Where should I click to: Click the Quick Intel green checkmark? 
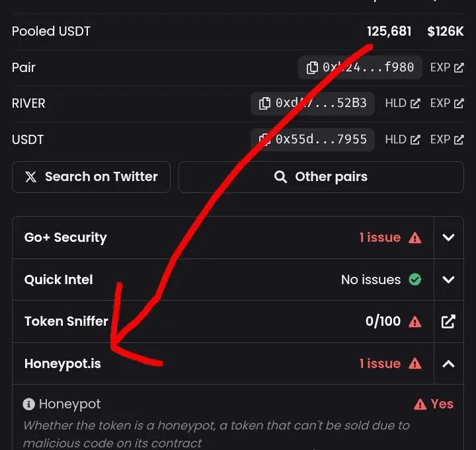pos(415,280)
